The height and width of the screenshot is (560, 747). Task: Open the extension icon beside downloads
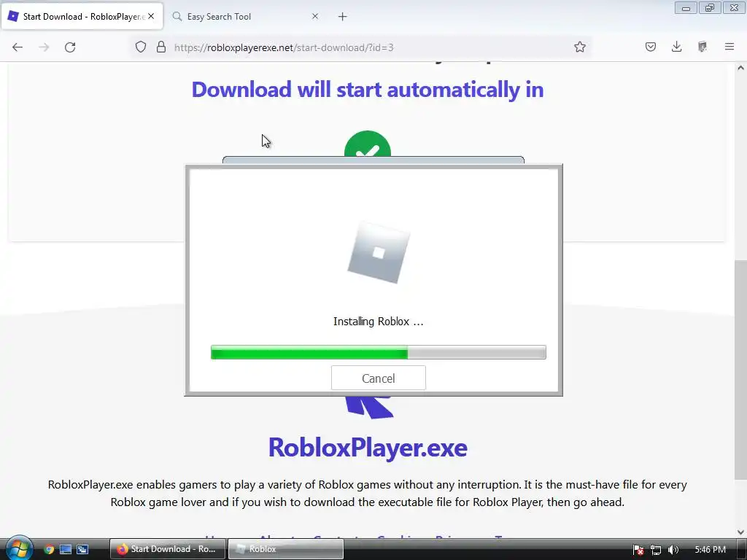pos(703,47)
